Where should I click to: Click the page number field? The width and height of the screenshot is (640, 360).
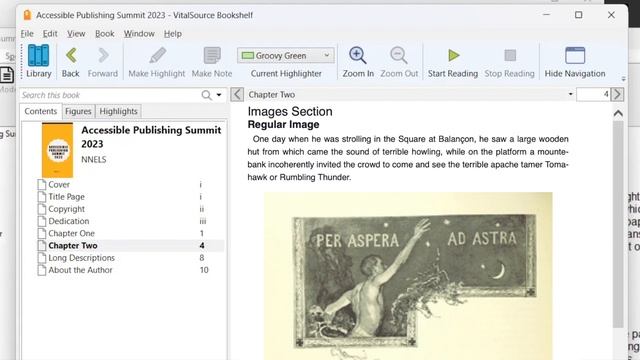pyautogui.click(x=593, y=95)
